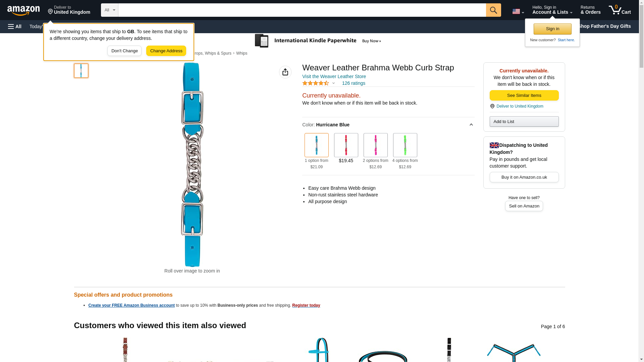644x362 pixels.
Task: Click the Deliver to United Kingdom location link
Action: pyautogui.click(x=520, y=106)
